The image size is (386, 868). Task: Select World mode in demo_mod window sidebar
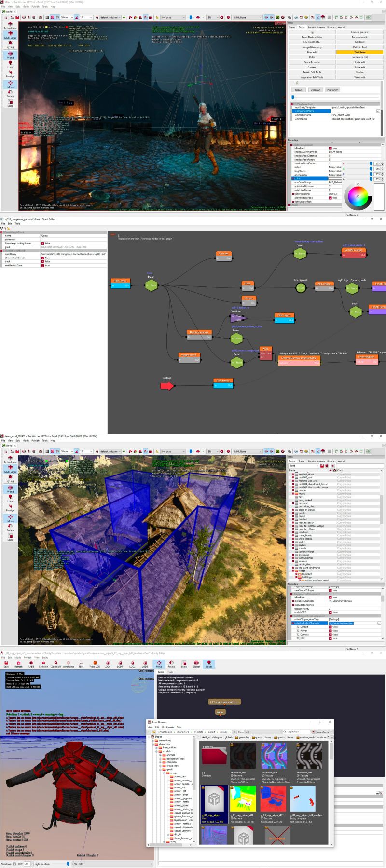10,489
